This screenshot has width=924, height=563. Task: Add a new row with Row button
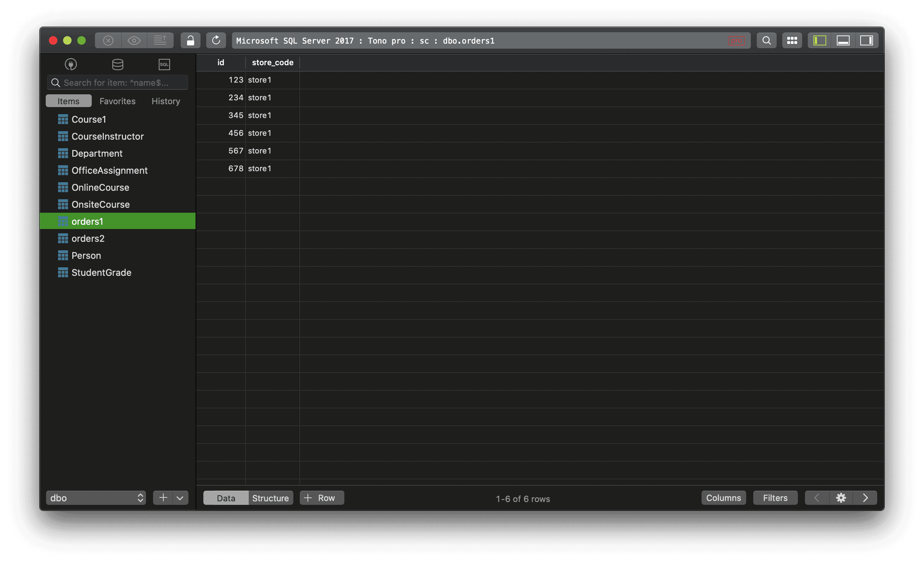tap(322, 498)
